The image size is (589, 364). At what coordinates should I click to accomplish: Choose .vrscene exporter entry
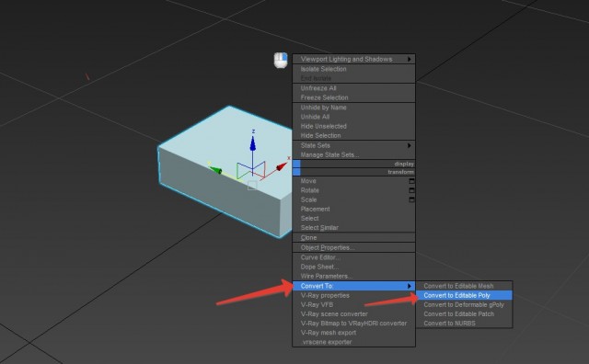tap(353, 342)
